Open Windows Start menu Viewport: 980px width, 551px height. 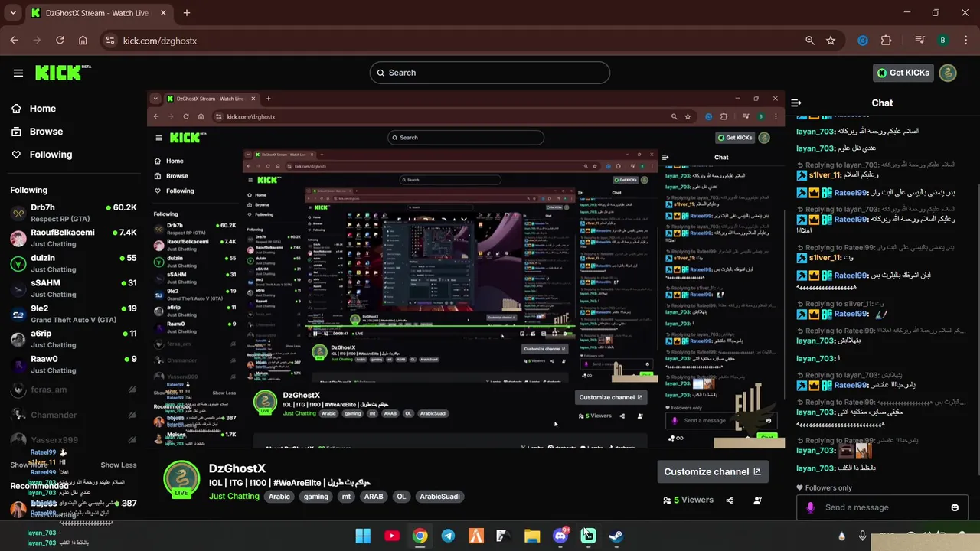(x=363, y=536)
